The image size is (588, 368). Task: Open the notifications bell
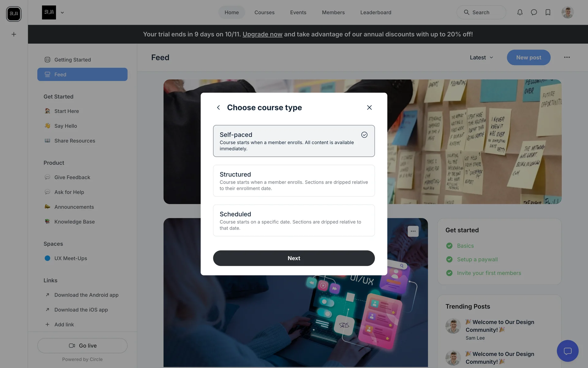coord(520,12)
